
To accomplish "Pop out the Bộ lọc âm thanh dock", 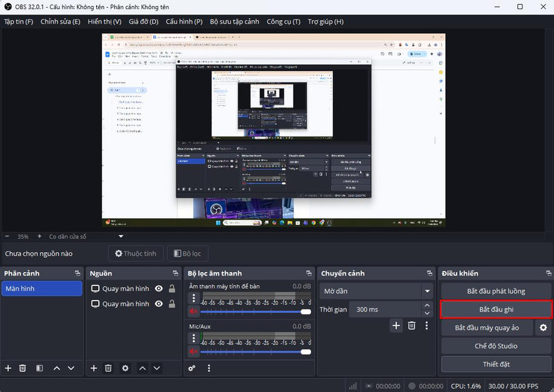I will [x=309, y=274].
